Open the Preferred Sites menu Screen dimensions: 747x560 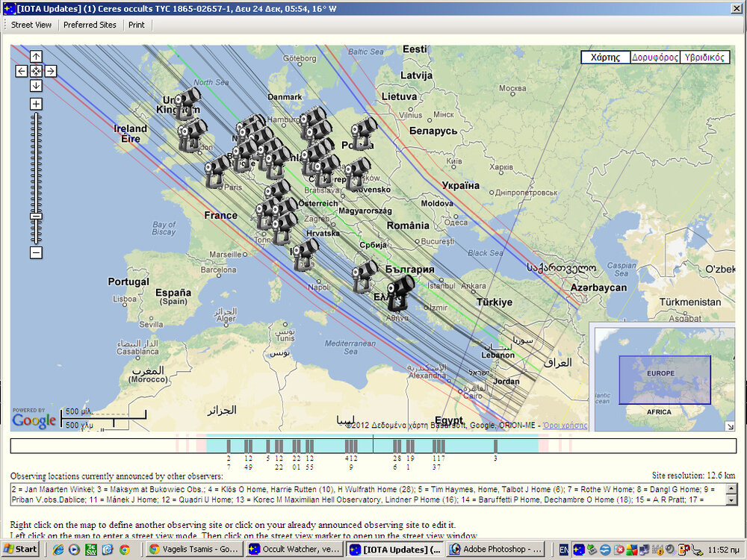tap(90, 25)
